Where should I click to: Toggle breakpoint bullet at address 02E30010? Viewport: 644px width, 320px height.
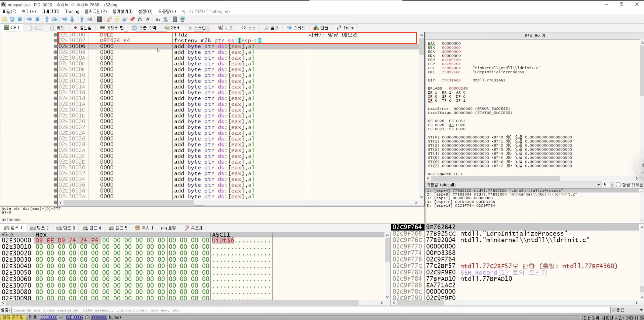pyautogui.click(x=55, y=75)
